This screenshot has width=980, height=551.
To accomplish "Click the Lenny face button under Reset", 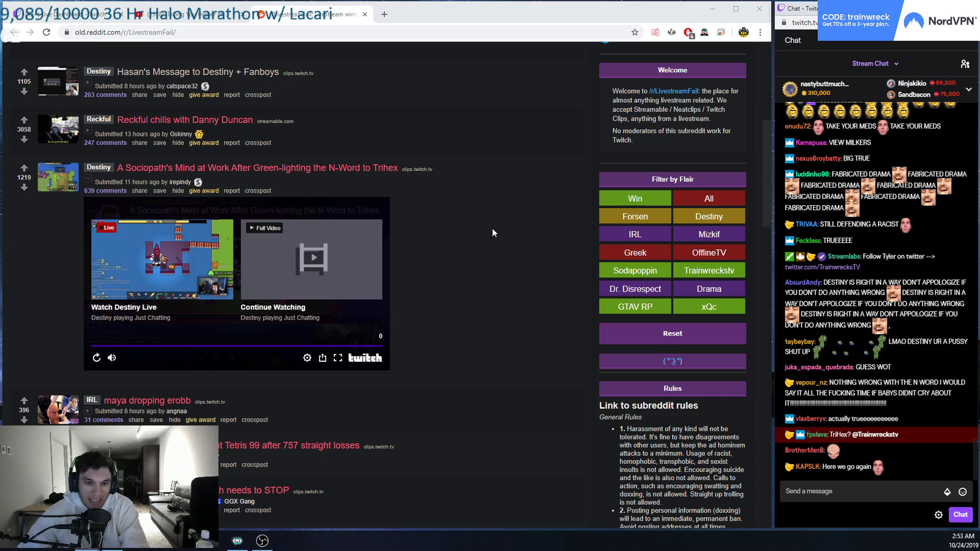I will (x=673, y=361).
